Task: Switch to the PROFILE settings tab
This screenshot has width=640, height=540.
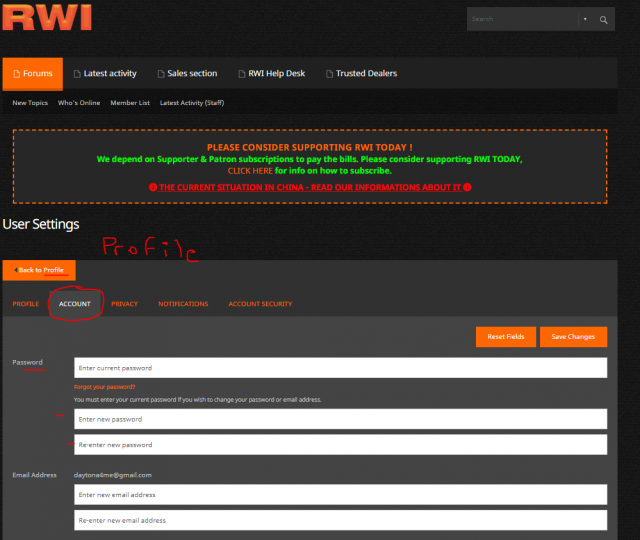Action: click(25, 304)
